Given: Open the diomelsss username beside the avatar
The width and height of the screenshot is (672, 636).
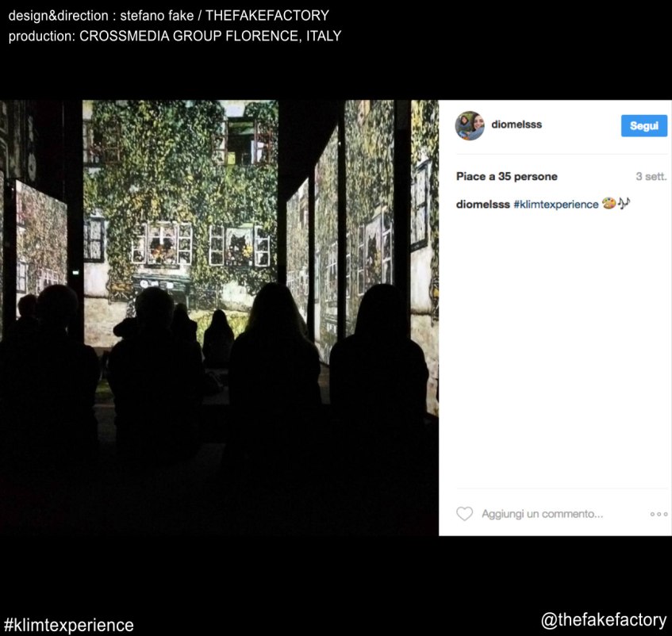Looking at the screenshot, I should tap(516, 125).
